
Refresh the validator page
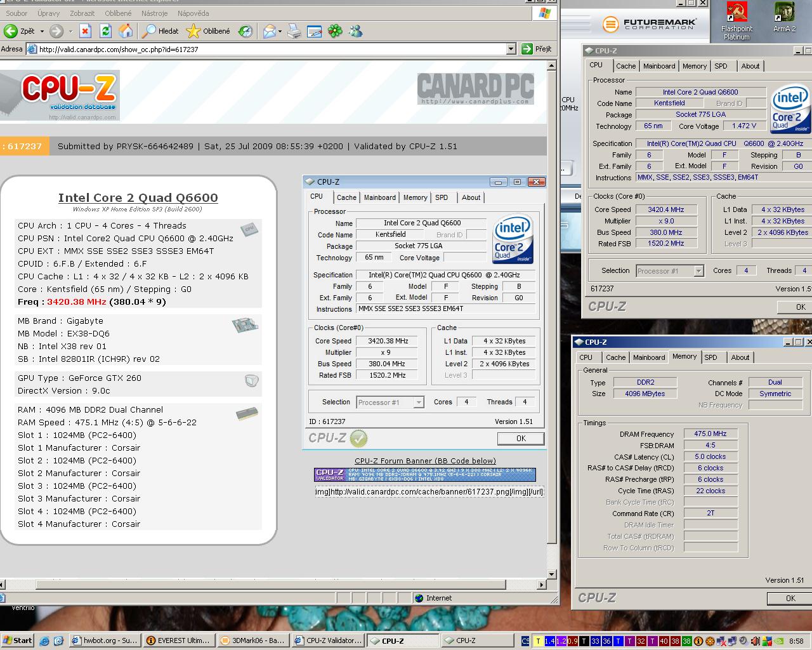point(105,30)
